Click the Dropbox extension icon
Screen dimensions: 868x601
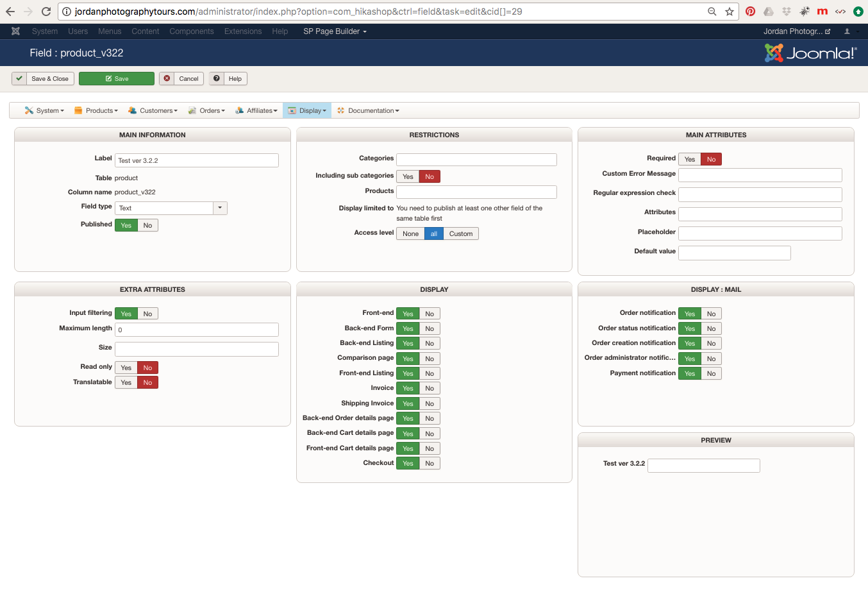click(787, 12)
